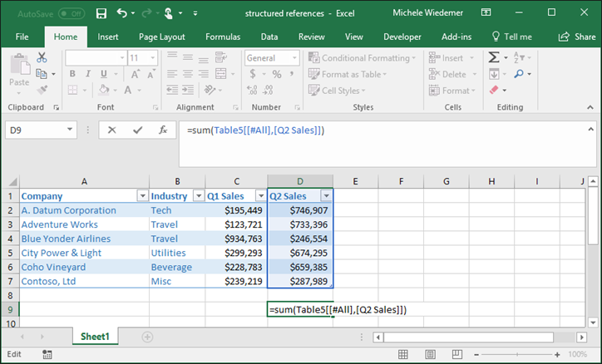Add a new sheet with plus button
The image size is (602, 364).
(x=147, y=337)
